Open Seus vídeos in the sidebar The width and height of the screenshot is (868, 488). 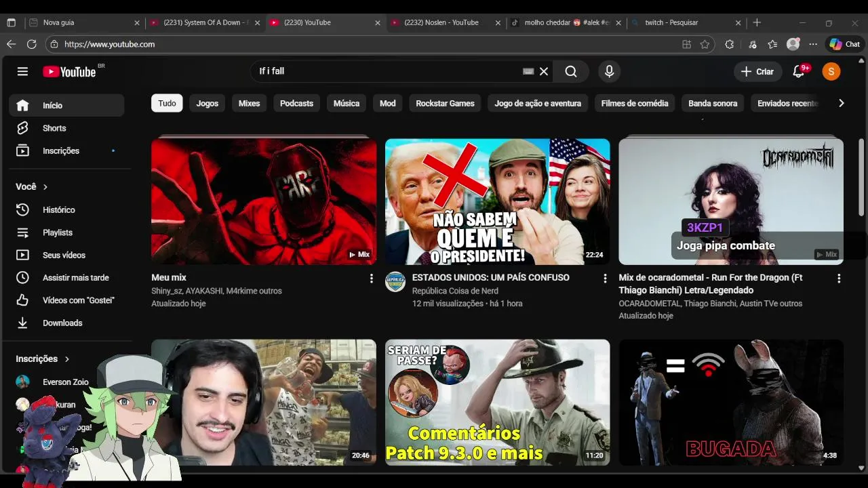pyautogui.click(x=66, y=255)
